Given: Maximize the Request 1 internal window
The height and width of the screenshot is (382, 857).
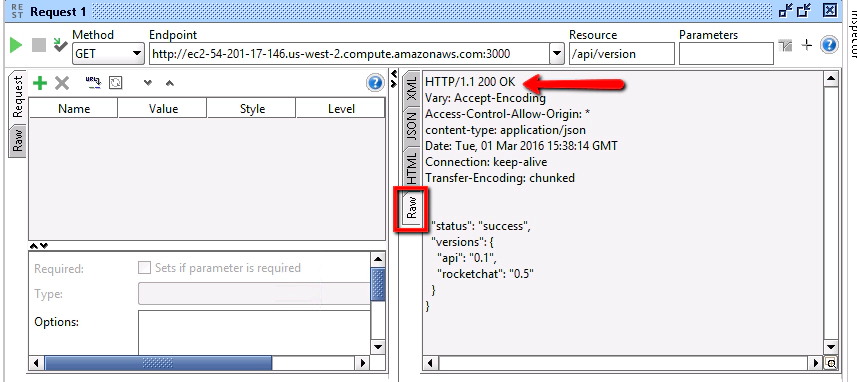Looking at the screenshot, I should (805, 10).
